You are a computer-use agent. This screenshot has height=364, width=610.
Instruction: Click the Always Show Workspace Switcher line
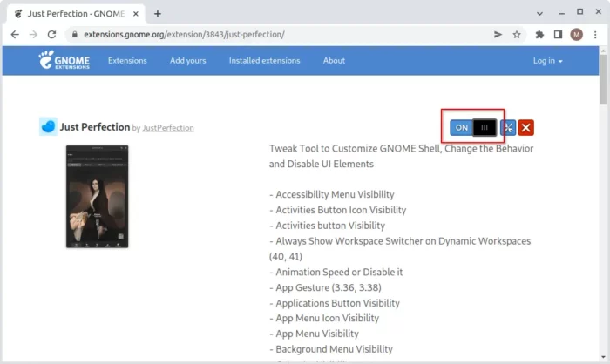400,249
